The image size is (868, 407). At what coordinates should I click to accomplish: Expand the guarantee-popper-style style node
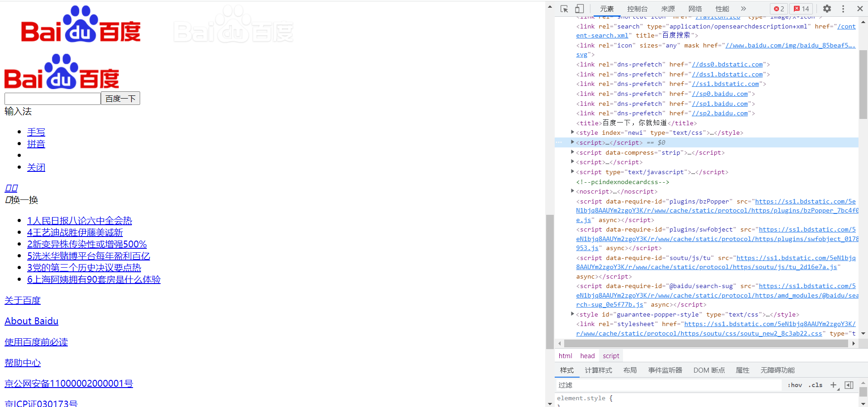(x=573, y=314)
